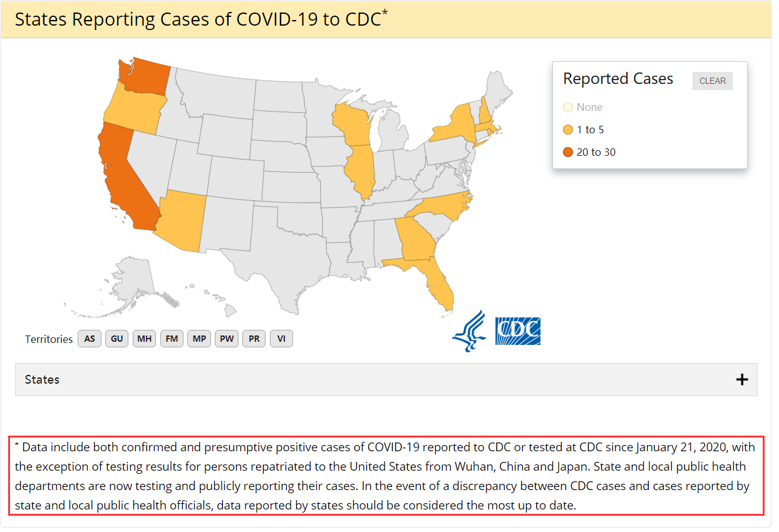The image size is (779, 532).
Task: Expand the States section plus icon
Action: 742,379
